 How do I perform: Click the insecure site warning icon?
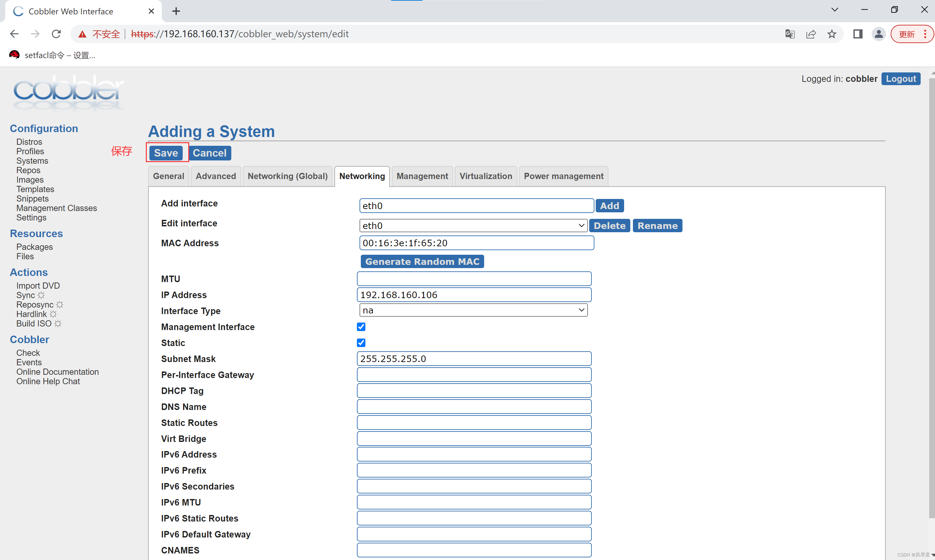point(82,34)
